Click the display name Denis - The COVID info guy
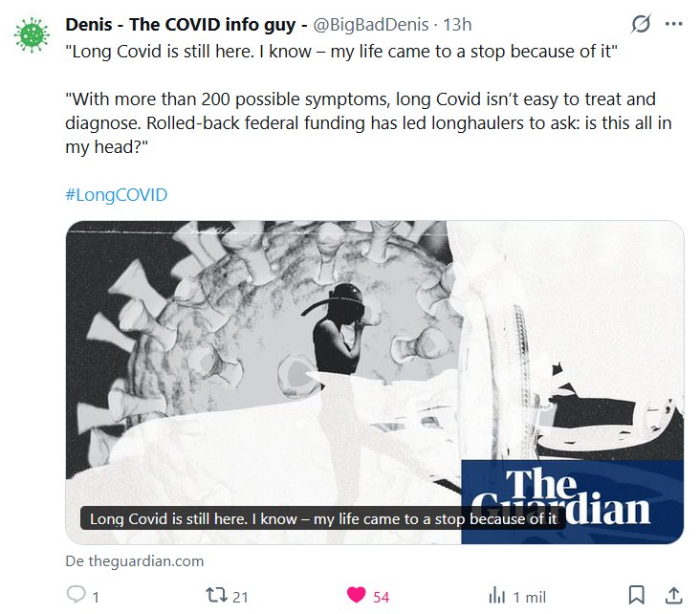Screen dimensions: 700x614 point(186,25)
